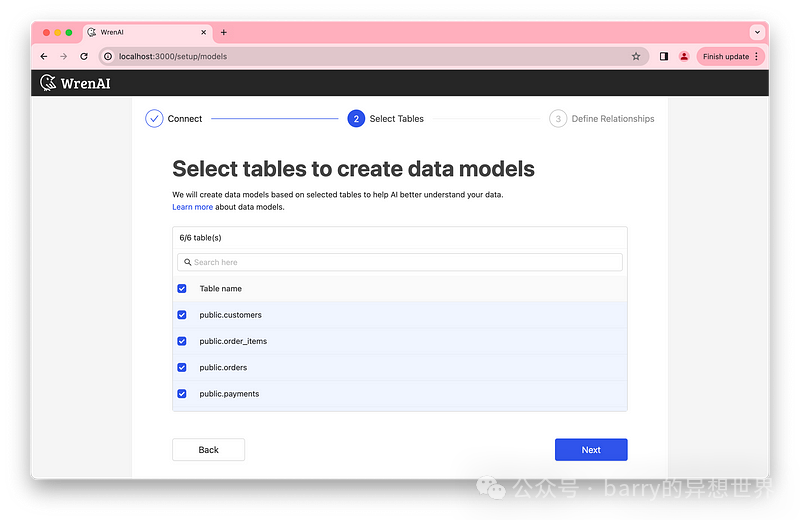Reload the page with refresh icon
This screenshot has height=520, width=800.
pyautogui.click(x=84, y=57)
